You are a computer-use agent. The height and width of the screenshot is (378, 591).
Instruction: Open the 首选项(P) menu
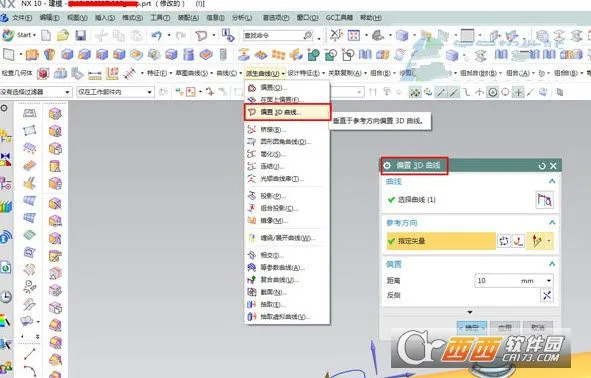point(276,17)
